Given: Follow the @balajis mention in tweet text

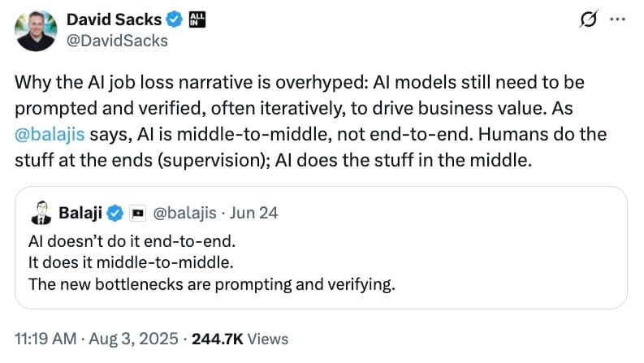Looking at the screenshot, I should 50,134.
